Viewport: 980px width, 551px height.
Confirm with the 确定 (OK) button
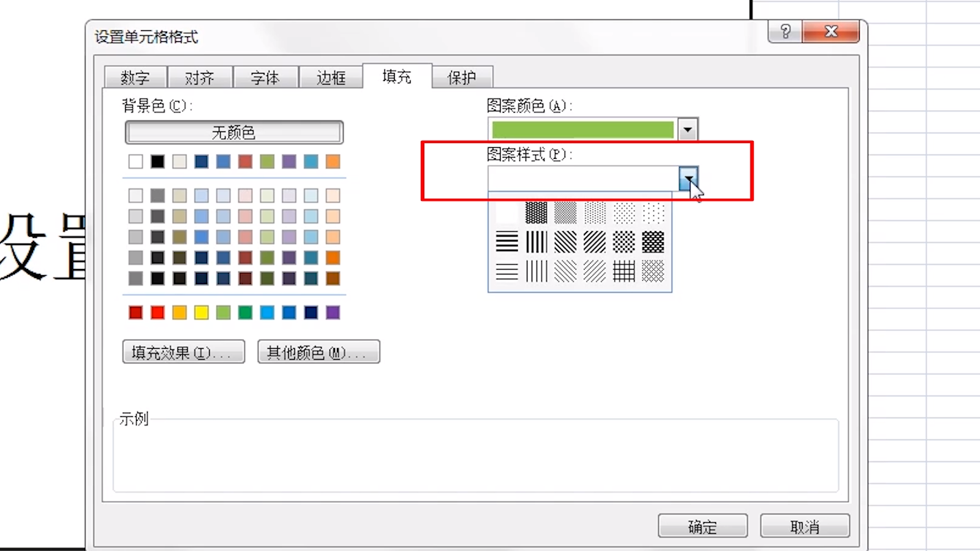702,526
